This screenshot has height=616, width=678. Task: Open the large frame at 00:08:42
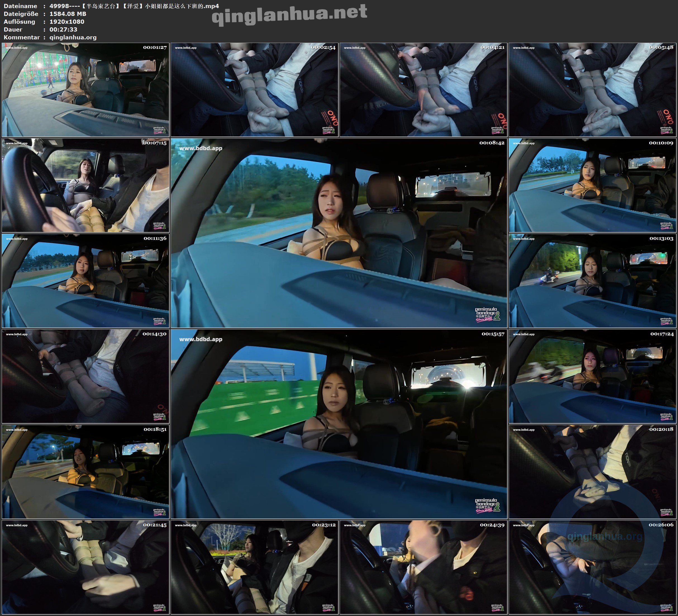click(x=339, y=233)
